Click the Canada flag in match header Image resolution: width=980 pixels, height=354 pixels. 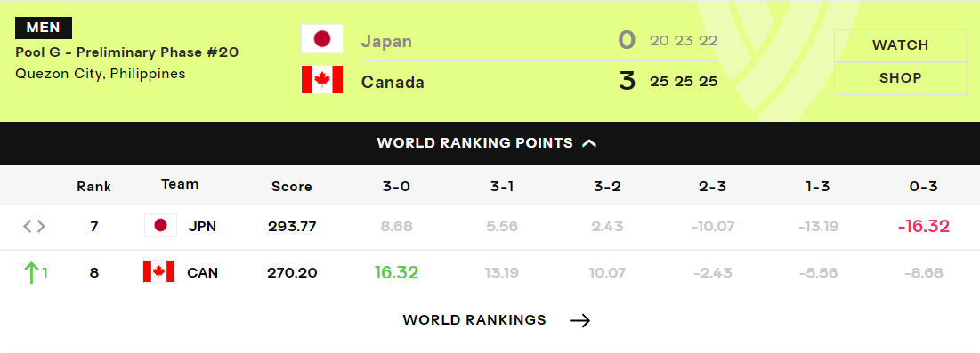pos(322,79)
